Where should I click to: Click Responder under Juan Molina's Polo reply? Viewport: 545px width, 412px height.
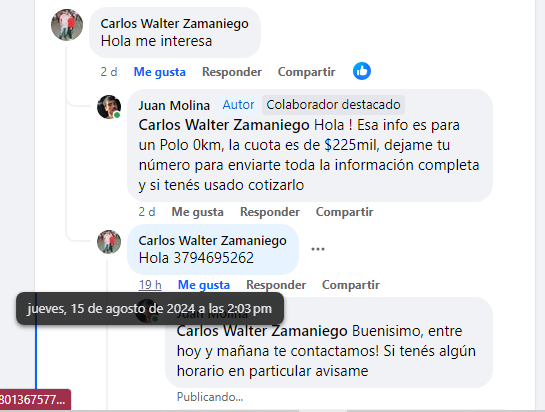click(270, 212)
